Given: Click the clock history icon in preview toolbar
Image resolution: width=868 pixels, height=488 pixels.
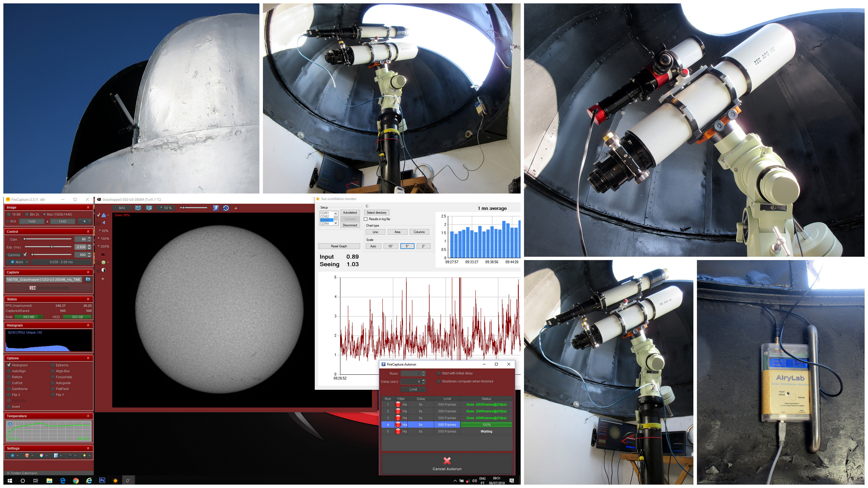Looking at the screenshot, I should pyautogui.click(x=226, y=208).
